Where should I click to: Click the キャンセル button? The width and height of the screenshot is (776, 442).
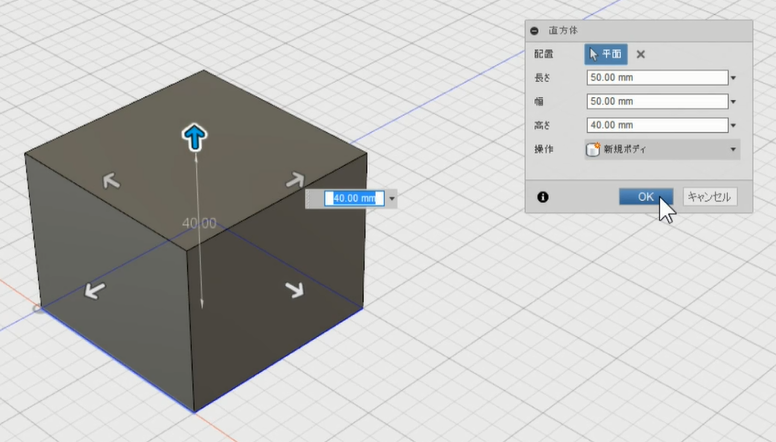(710, 197)
